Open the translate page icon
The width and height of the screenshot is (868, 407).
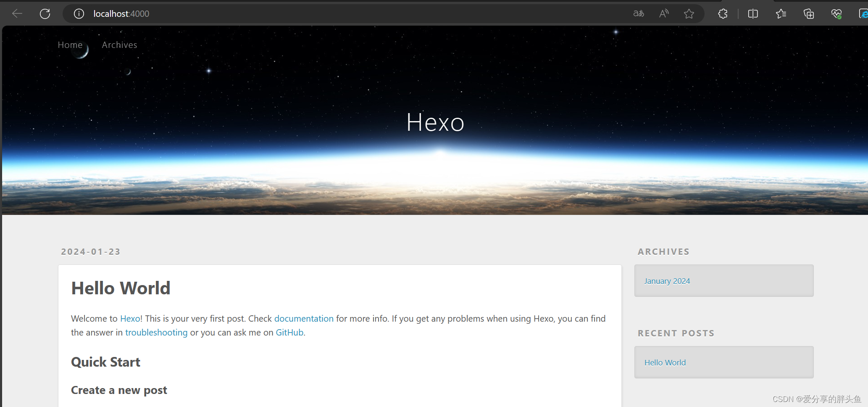[639, 14]
